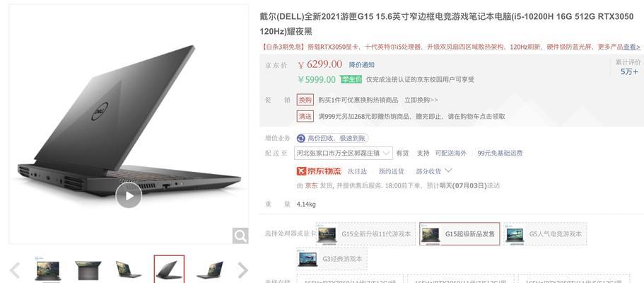The image size is (644, 283).
Task: Click the 学生价 green badge
Action: pos(351,79)
